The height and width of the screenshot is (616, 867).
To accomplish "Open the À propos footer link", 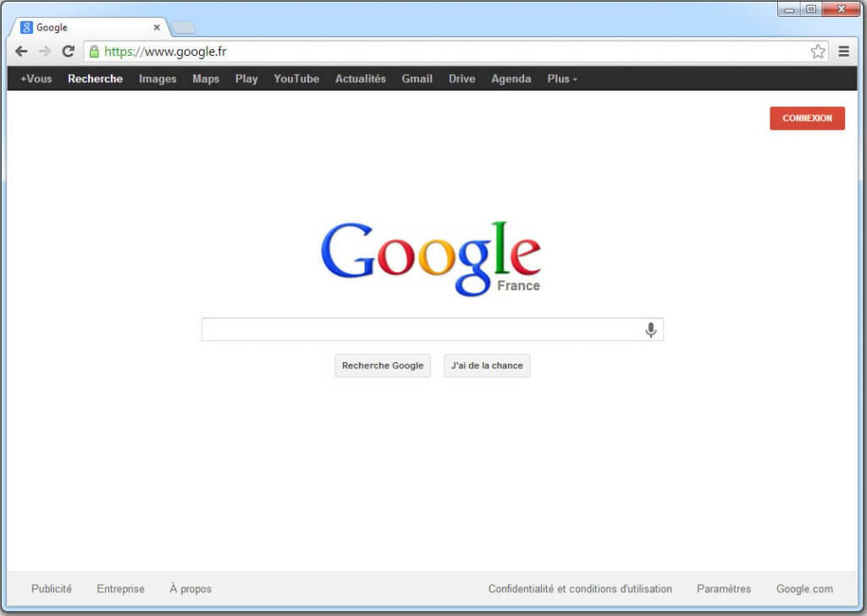I will click(x=191, y=588).
